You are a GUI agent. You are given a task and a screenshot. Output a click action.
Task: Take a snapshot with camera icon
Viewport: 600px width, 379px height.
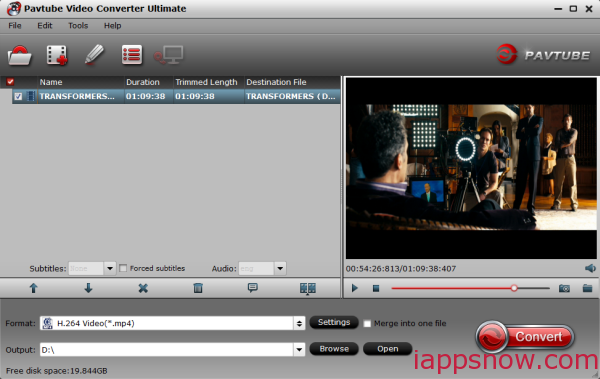point(564,288)
